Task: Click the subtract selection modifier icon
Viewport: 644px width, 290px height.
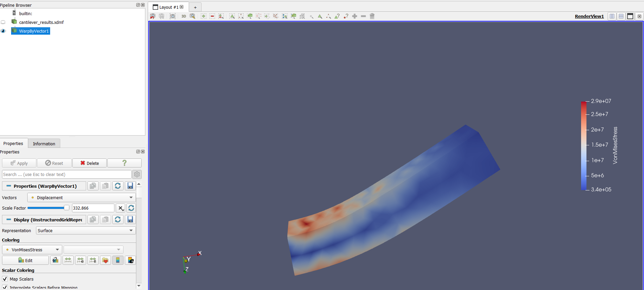Action: 212,16
